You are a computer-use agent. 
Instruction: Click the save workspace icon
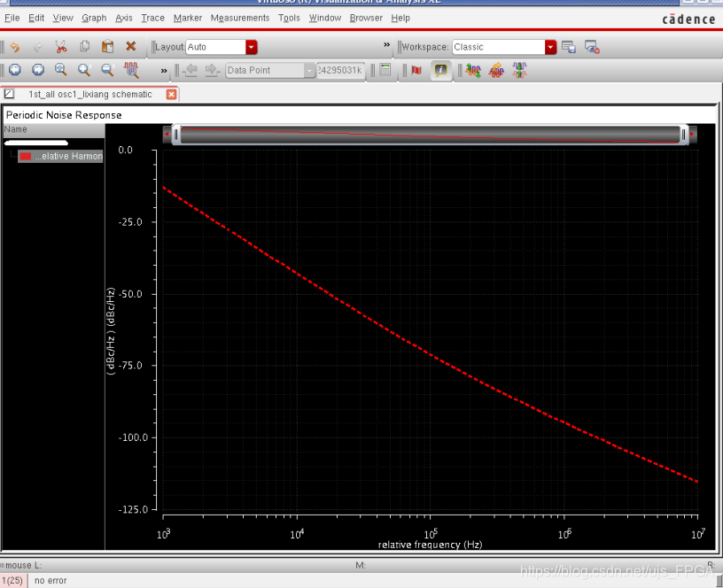(x=569, y=47)
